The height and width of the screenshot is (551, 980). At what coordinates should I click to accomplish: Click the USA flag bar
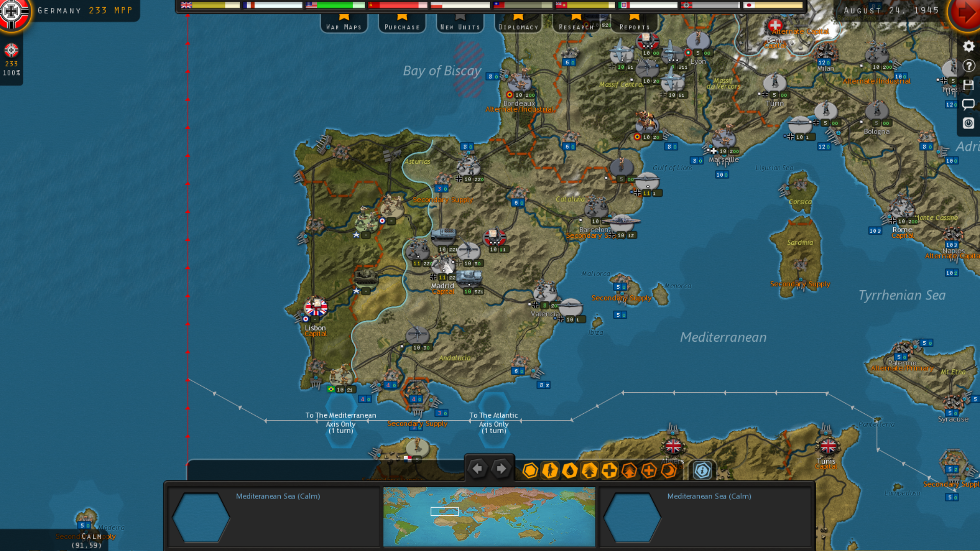[x=335, y=6]
